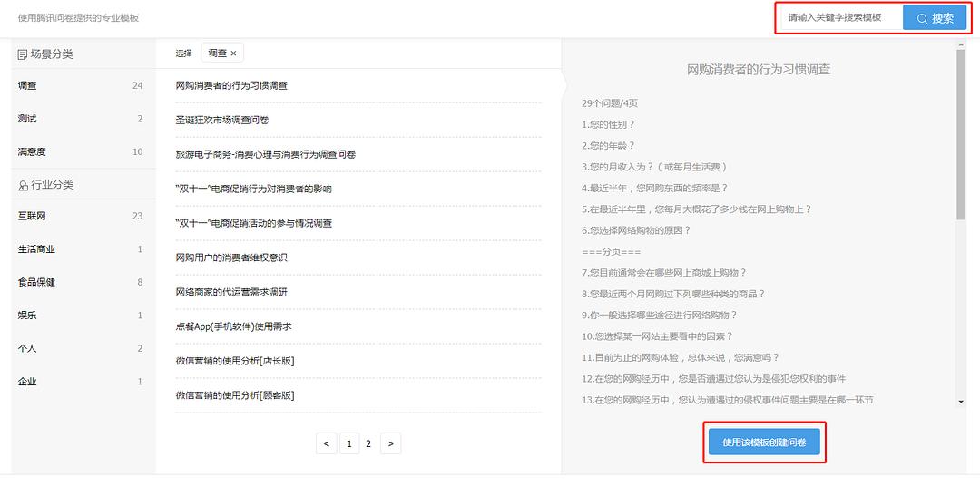The image size is (980, 486).
Task: Select the 测试 scene category
Action: pos(27,119)
